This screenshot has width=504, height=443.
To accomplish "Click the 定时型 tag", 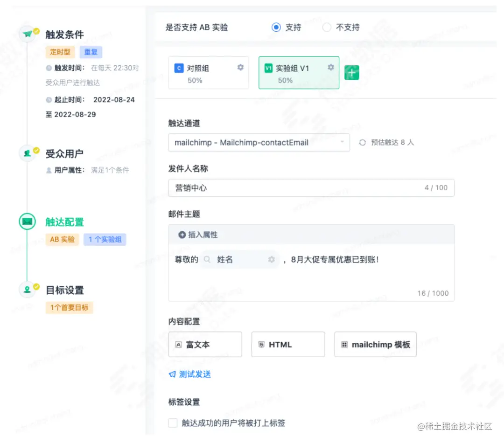I will pyautogui.click(x=60, y=52).
